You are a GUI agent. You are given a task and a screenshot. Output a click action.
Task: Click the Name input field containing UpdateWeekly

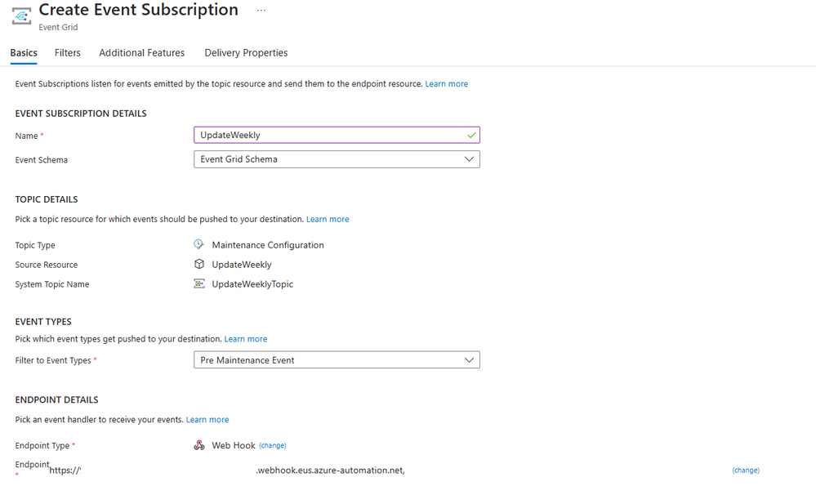click(327, 135)
